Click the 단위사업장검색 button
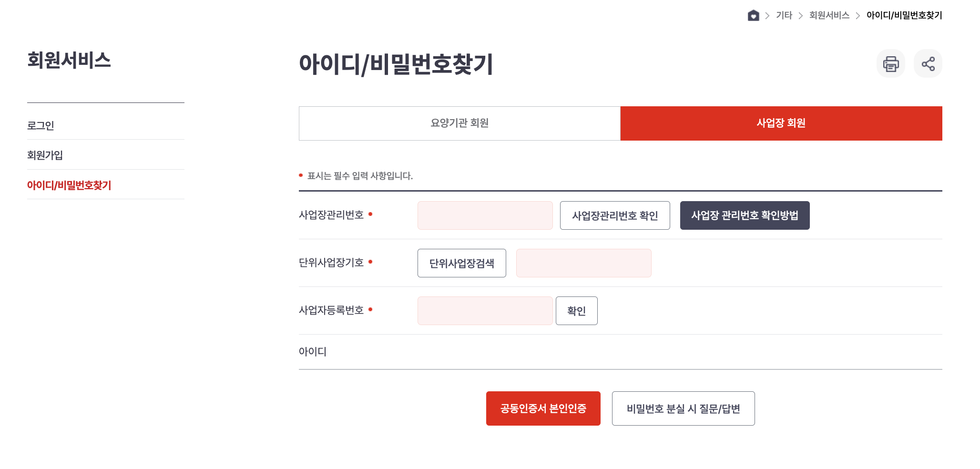The height and width of the screenshot is (469, 980). (461, 263)
